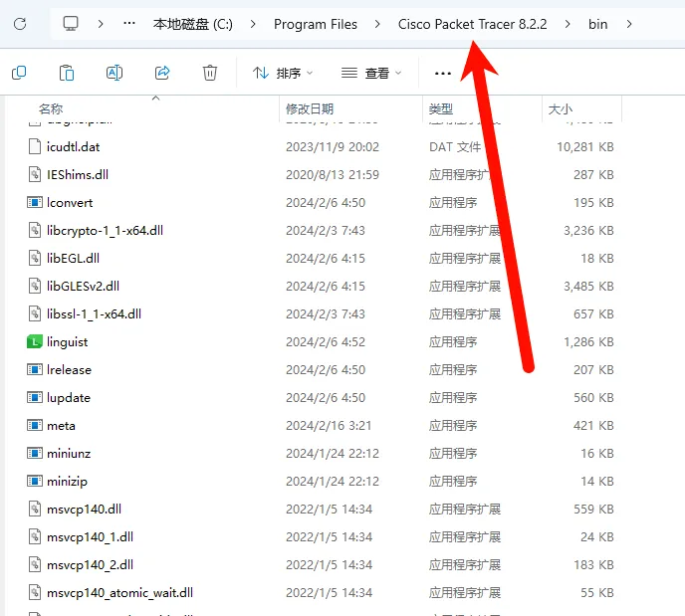The image size is (685, 616).
Task: Click the date 2023/11/9 20:02
Action: [x=333, y=146]
